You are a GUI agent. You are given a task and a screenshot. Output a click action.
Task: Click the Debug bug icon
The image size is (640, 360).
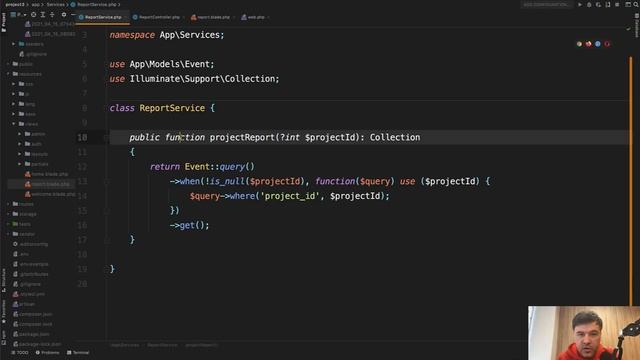[589, 4]
